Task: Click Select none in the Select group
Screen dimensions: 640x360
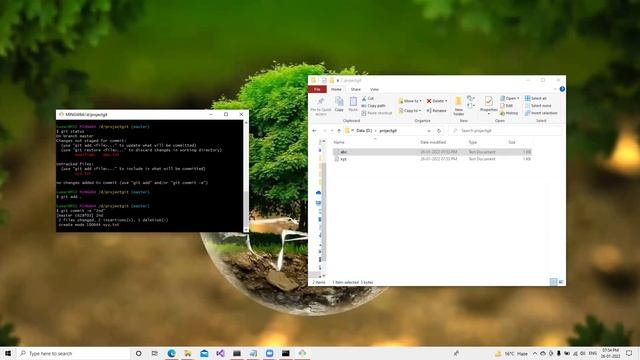Action: (x=538, y=106)
